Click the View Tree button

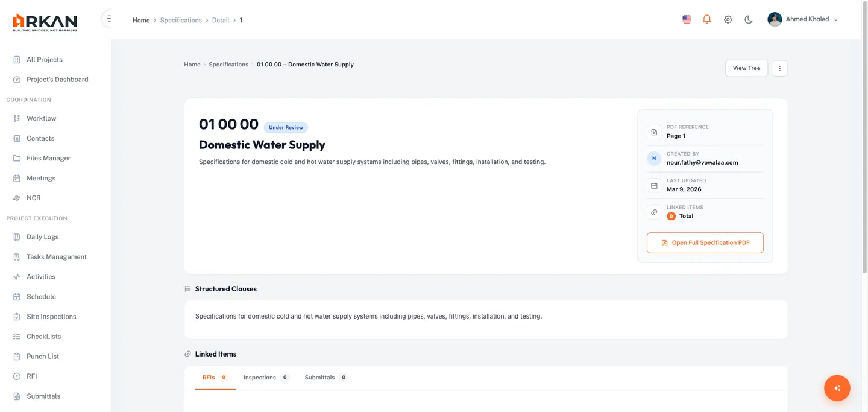(x=746, y=68)
